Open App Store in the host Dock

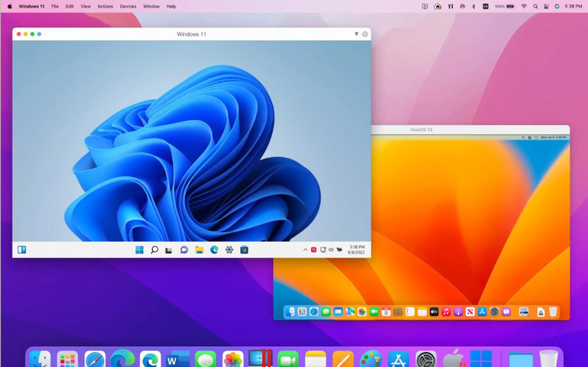(398, 359)
